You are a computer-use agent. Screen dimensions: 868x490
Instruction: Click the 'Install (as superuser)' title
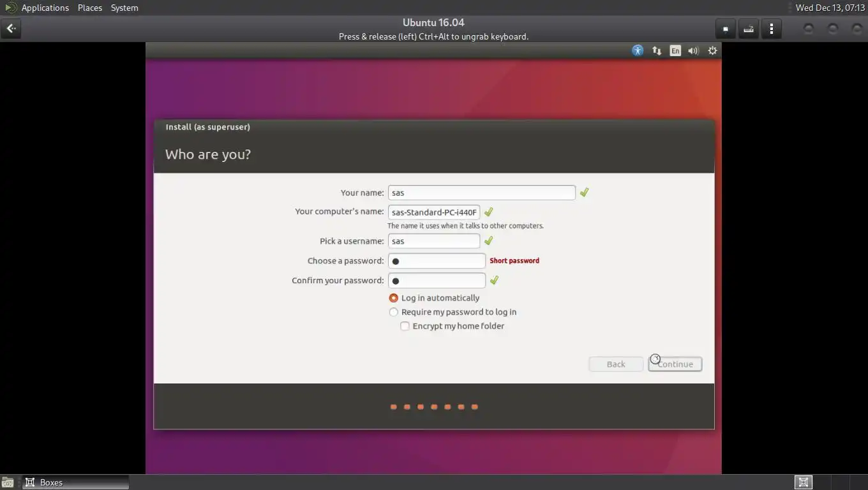(x=207, y=127)
